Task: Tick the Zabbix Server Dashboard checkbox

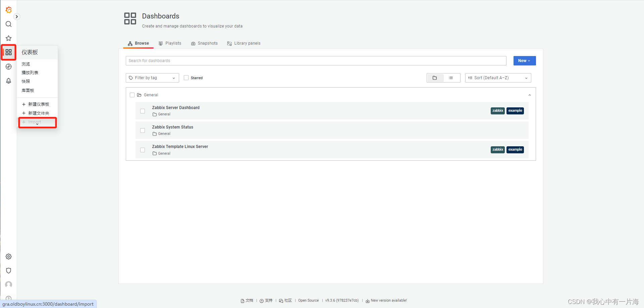Action: click(x=143, y=111)
